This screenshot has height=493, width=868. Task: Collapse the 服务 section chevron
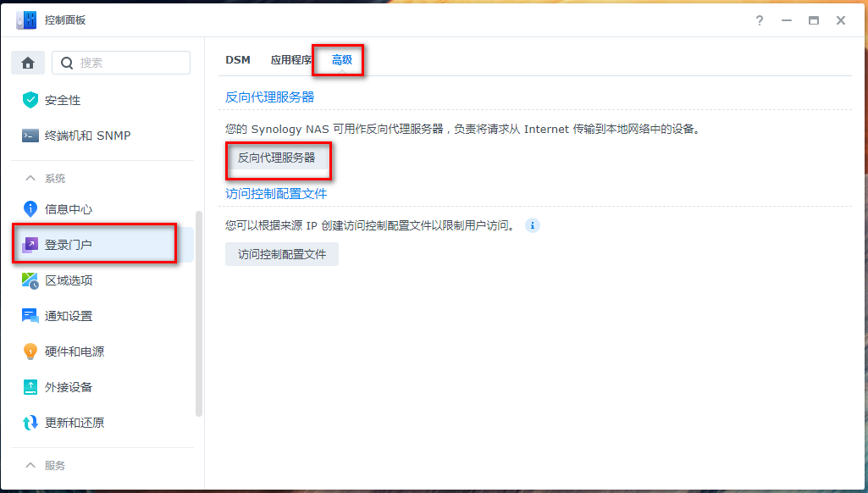30,465
